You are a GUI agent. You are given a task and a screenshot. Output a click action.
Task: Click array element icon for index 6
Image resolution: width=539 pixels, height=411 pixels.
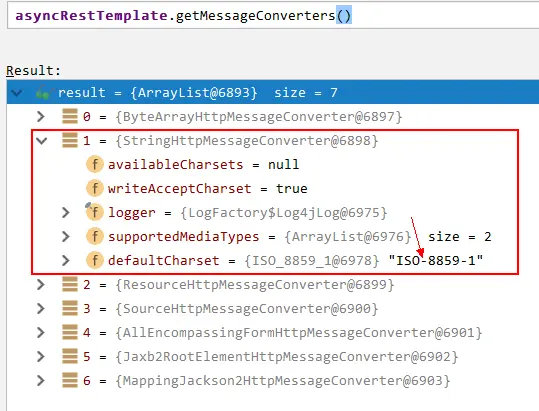[x=70, y=380]
